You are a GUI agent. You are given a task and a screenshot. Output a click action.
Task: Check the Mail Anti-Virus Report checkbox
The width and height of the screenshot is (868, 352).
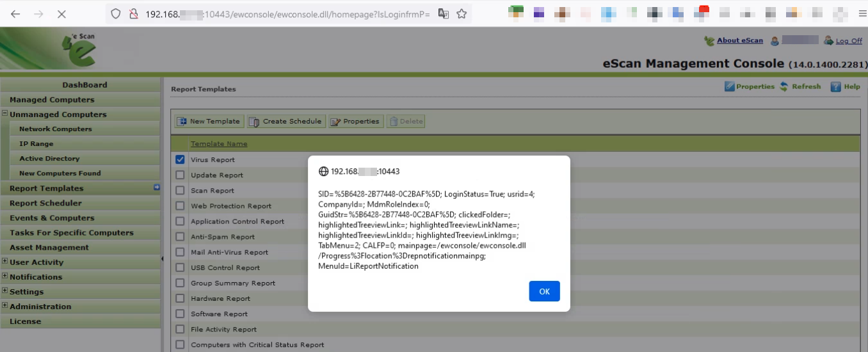pyautogui.click(x=180, y=252)
